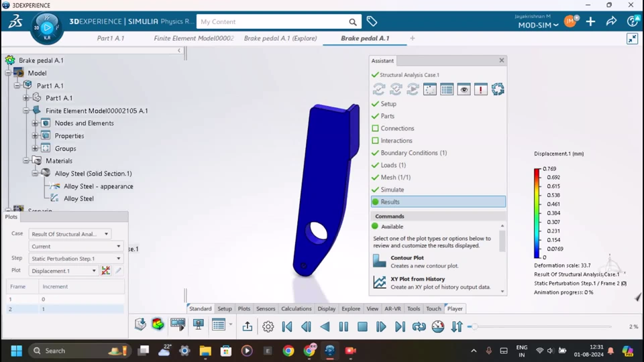
Task: Collapse the Model tree node
Action: [x=8, y=73]
